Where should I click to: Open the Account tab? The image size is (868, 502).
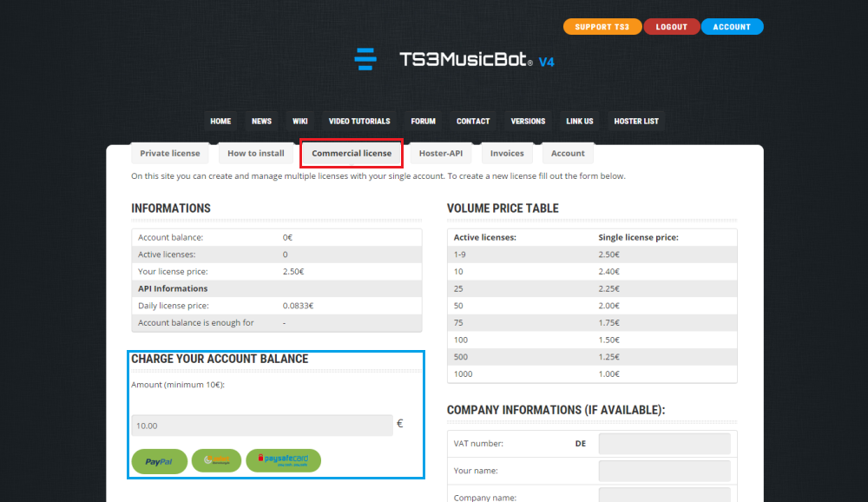[568, 154]
